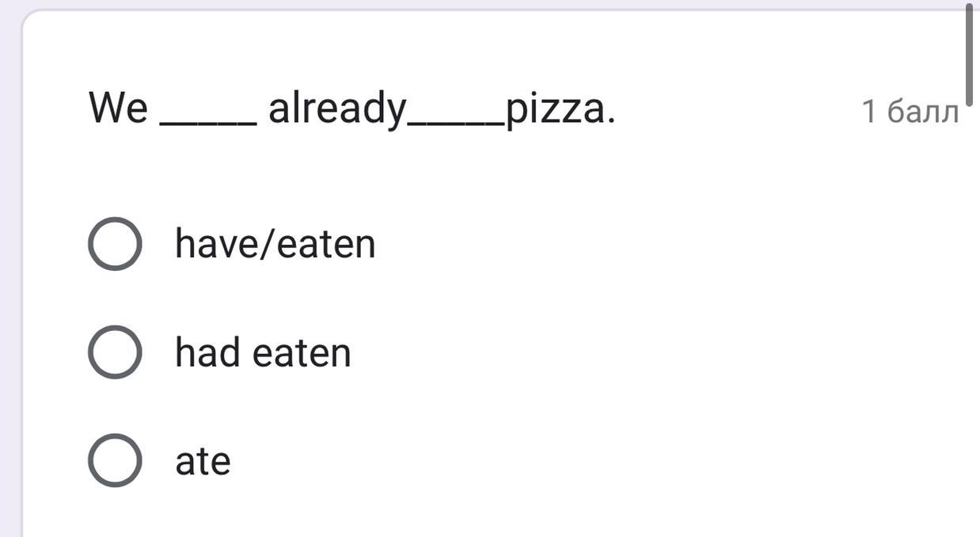Click the "have/eaten" answer label text
This screenshot has height=537, width=980.
point(275,243)
